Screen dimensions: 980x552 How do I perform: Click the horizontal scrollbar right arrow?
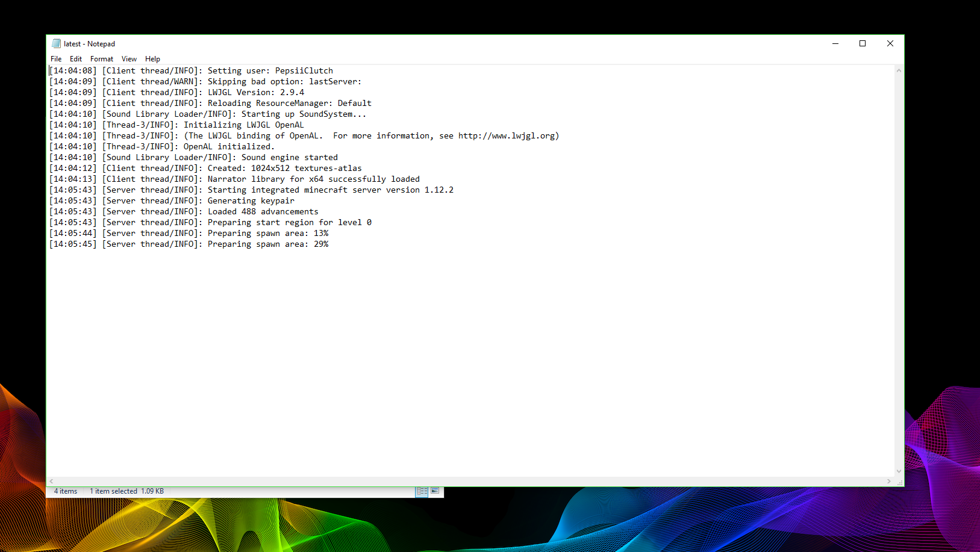(x=889, y=481)
